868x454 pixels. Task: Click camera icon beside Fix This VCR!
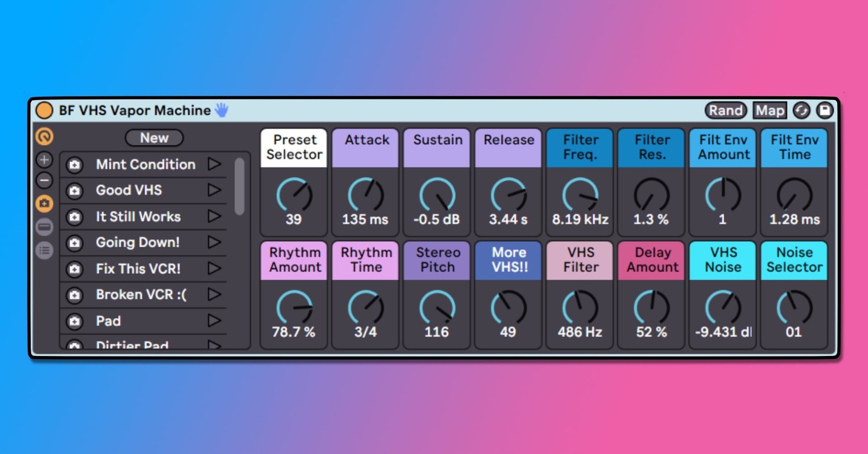pos(75,270)
